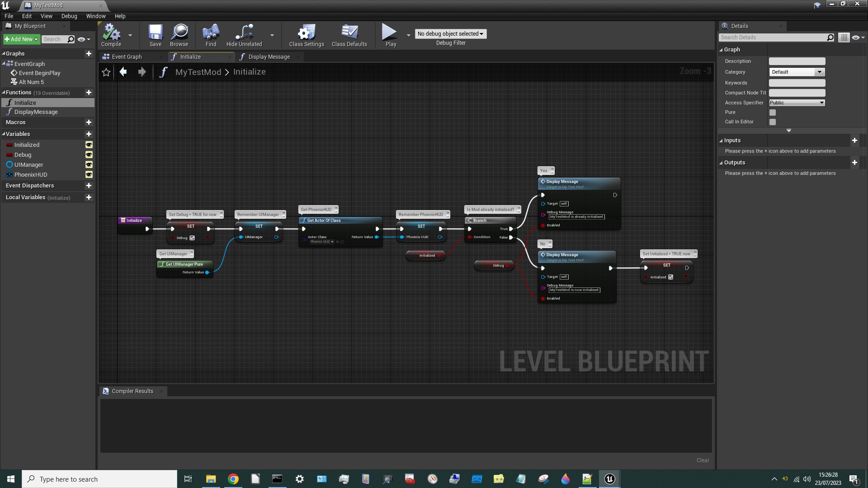Open File Explorer from the taskbar
Image resolution: width=868 pixels, height=488 pixels.
[211, 479]
